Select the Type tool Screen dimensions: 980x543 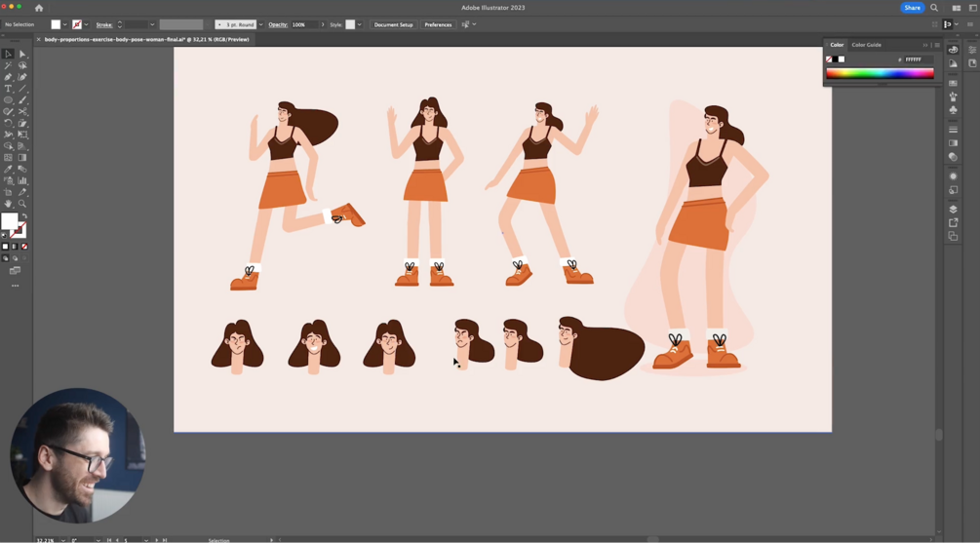(x=8, y=89)
